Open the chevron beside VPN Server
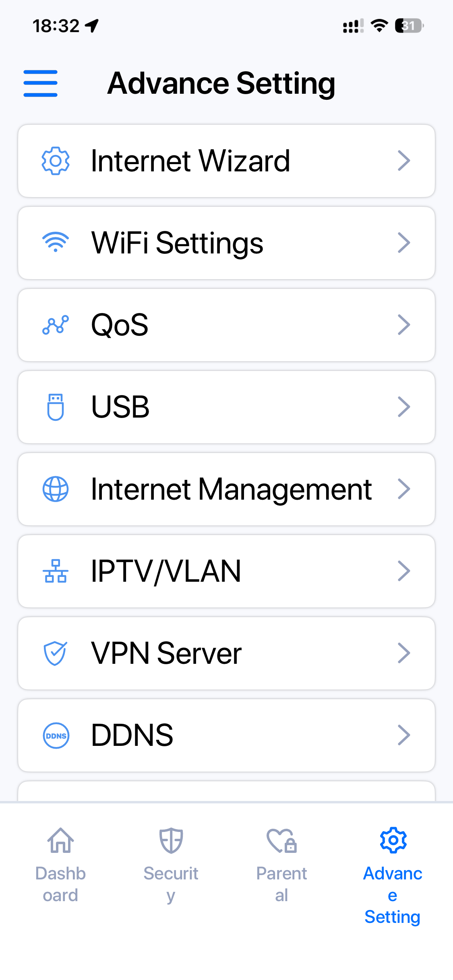The image size is (453, 980). pyautogui.click(x=403, y=653)
